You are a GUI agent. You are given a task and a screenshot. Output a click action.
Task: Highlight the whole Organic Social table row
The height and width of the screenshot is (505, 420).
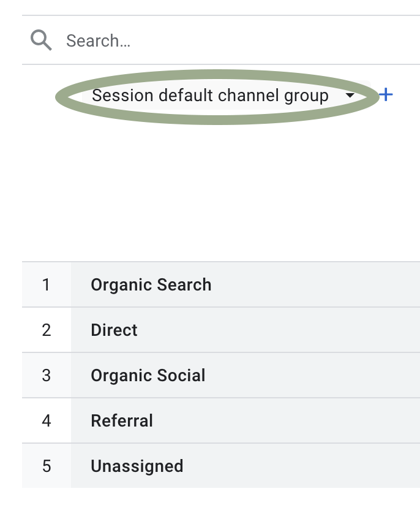[221, 376]
